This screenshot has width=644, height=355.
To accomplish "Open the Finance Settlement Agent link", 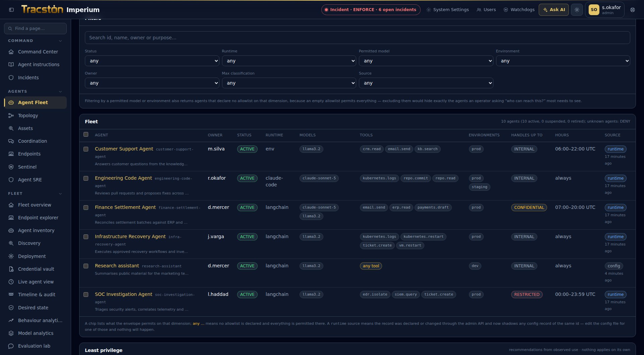I will pos(125,207).
